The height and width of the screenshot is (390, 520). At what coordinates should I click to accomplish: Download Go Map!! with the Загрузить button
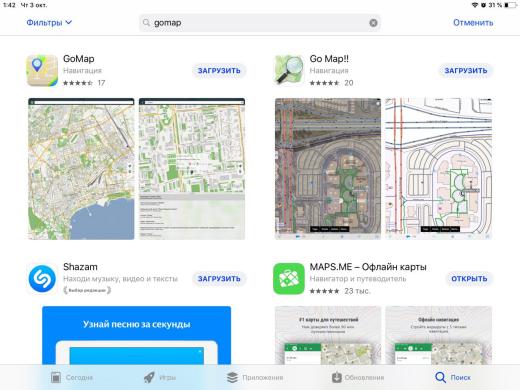tap(466, 71)
